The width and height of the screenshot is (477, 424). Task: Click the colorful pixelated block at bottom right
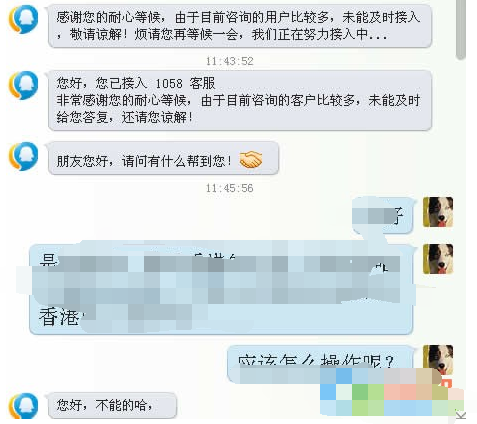pos(392,392)
